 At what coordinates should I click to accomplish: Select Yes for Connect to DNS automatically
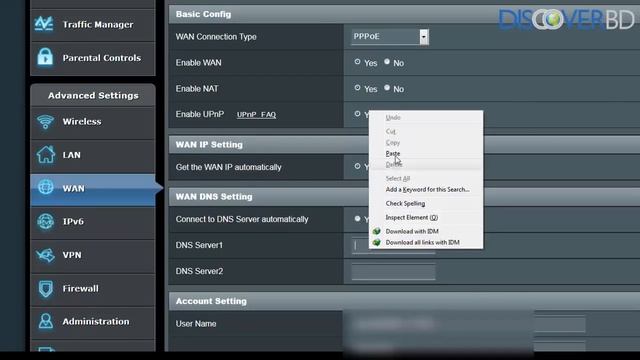pyautogui.click(x=358, y=219)
